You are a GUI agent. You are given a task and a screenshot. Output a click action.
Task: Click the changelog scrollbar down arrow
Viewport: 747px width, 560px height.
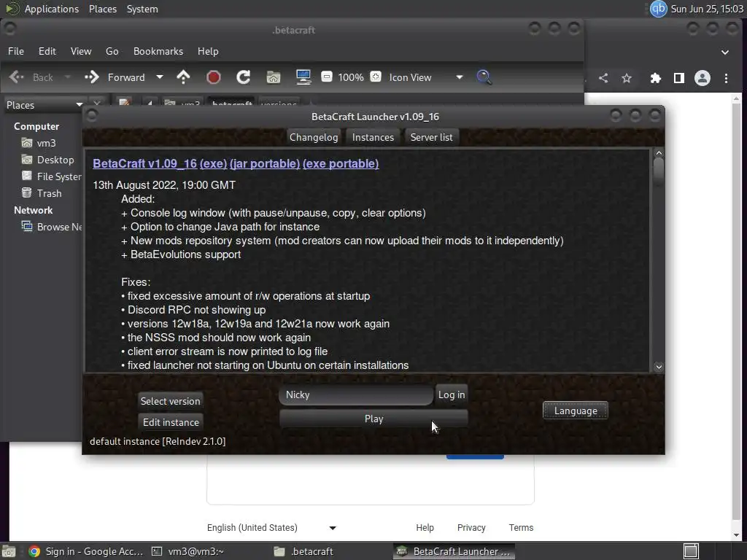659,367
